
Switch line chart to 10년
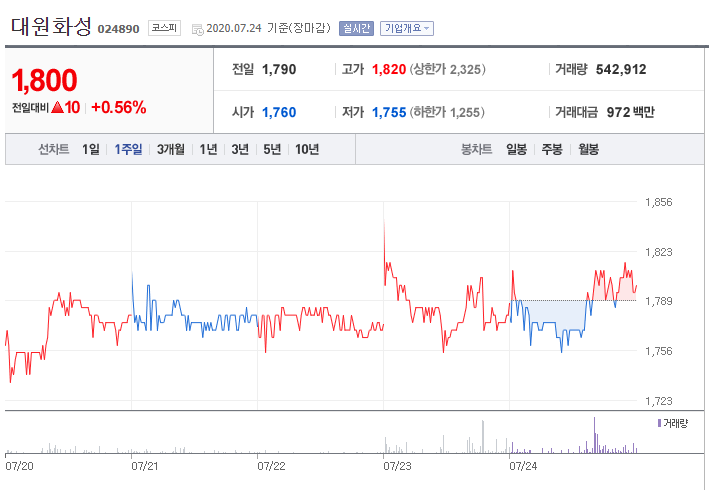[307, 149]
